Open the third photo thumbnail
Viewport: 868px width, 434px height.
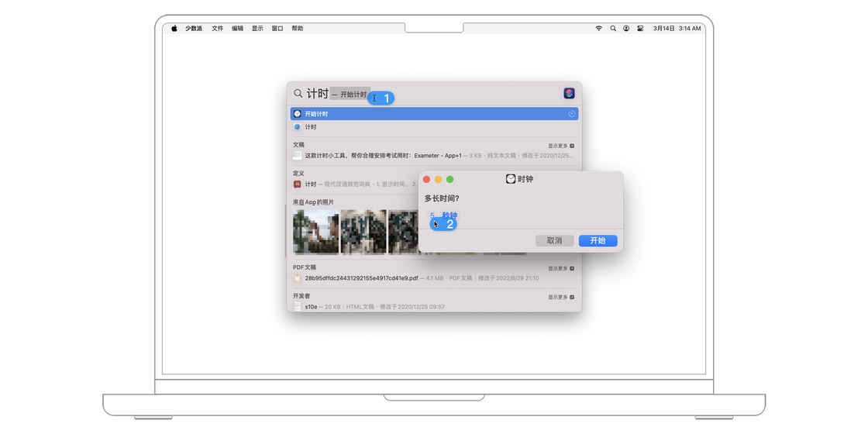pyautogui.click(x=404, y=232)
